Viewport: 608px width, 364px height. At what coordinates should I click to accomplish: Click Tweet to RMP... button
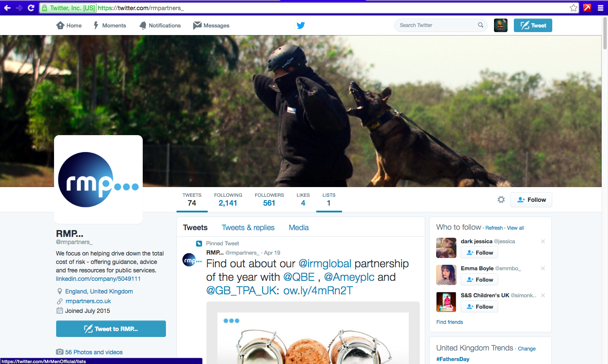pos(111,329)
